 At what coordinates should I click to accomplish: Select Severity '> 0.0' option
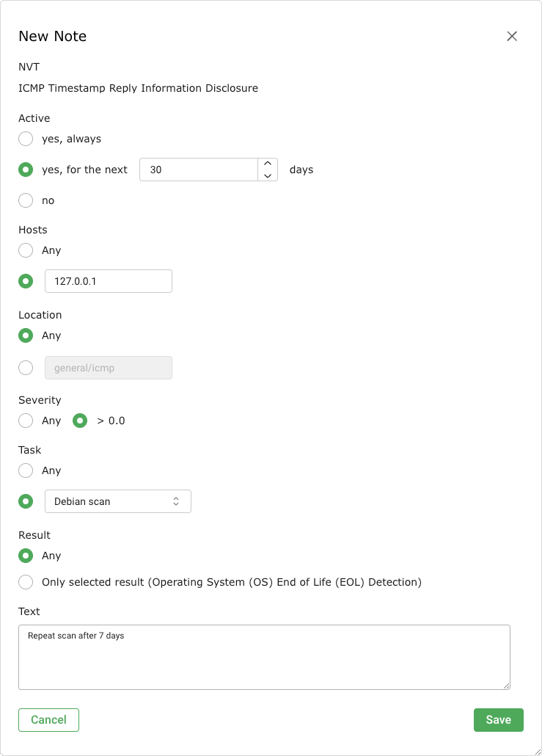coord(81,421)
